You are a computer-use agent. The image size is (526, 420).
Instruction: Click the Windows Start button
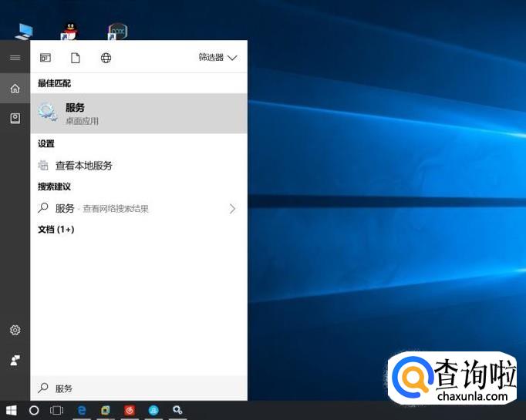(x=12, y=410)
